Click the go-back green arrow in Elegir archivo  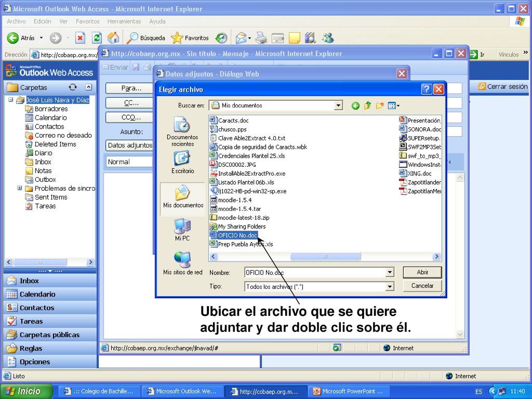[x=355, y=106]
